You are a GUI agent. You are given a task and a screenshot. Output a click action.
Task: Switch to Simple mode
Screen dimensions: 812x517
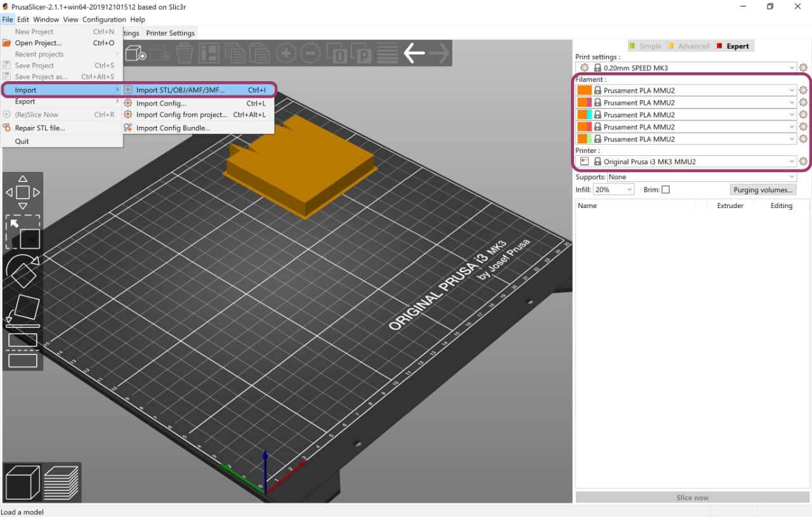click(645, 46)
